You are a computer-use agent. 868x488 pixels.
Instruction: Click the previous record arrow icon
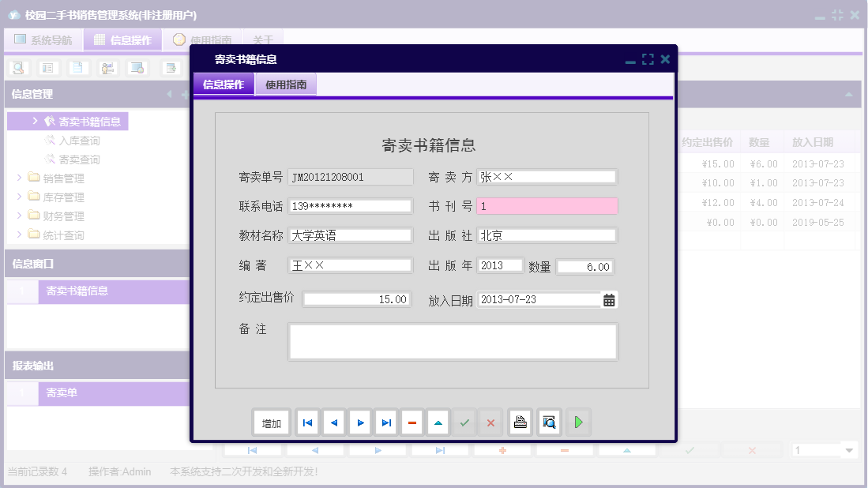(333, 422)
